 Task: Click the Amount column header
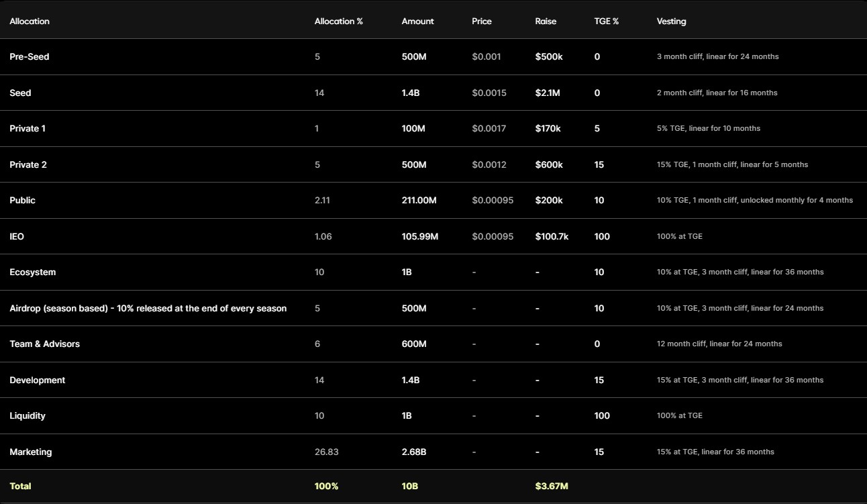pyautogui.click(x=417, y=21)
